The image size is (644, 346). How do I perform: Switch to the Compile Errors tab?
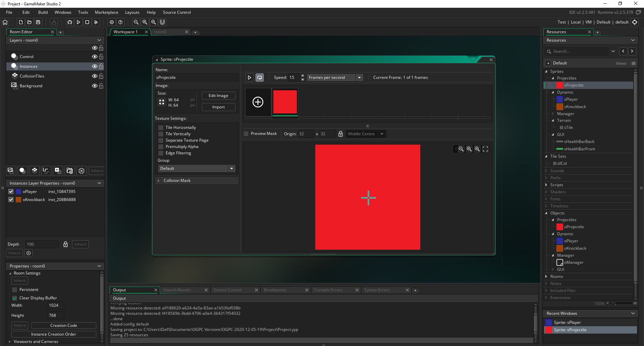point(328,290)
